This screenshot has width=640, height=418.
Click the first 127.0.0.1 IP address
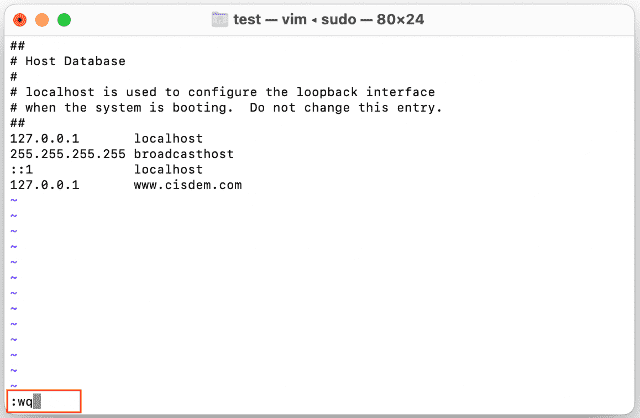(x=44, y=139)
